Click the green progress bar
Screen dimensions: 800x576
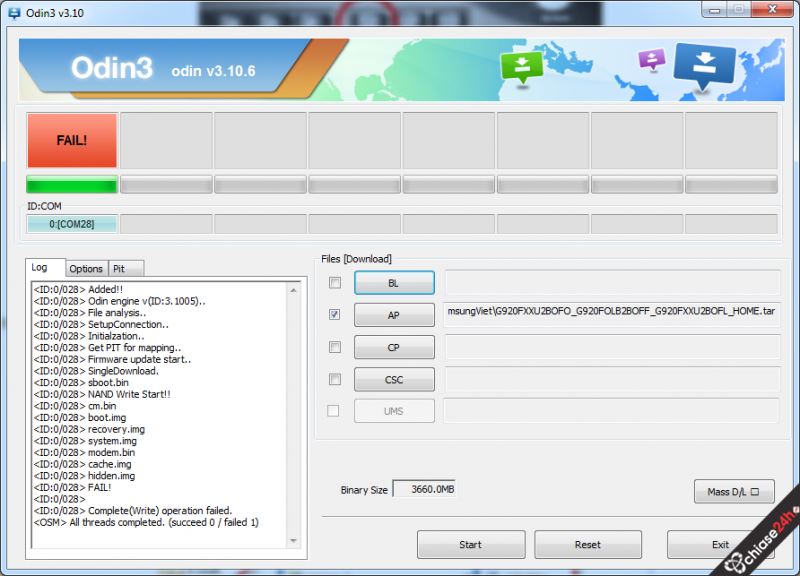[x=72, y=184]
